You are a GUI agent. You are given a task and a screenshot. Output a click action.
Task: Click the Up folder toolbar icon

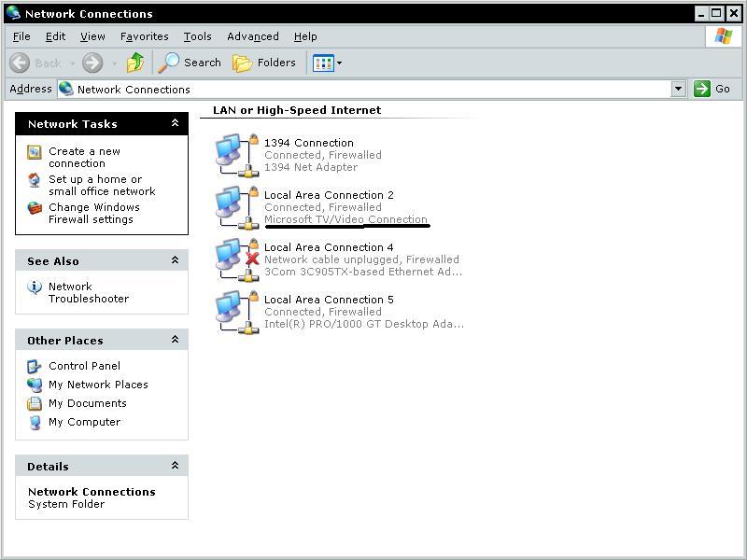click(135, 63)
